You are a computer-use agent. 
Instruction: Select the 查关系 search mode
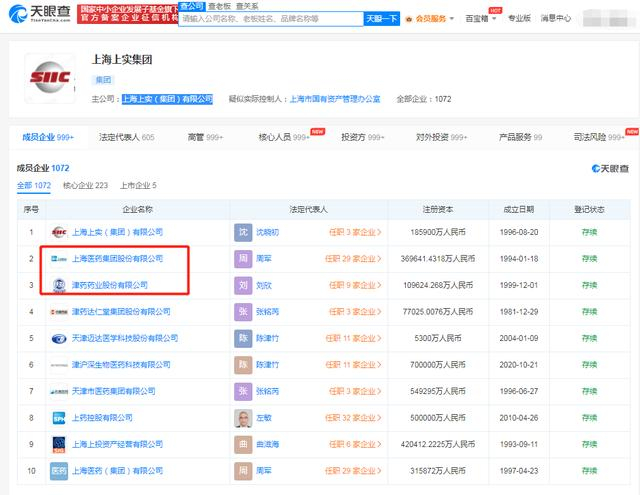pyautogui.click(x=247, y=7)
